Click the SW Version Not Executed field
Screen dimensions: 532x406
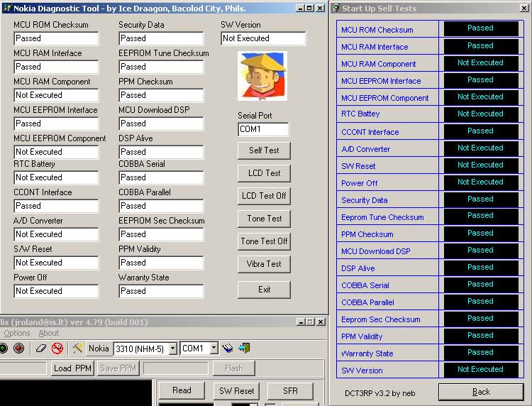point(263,38)
